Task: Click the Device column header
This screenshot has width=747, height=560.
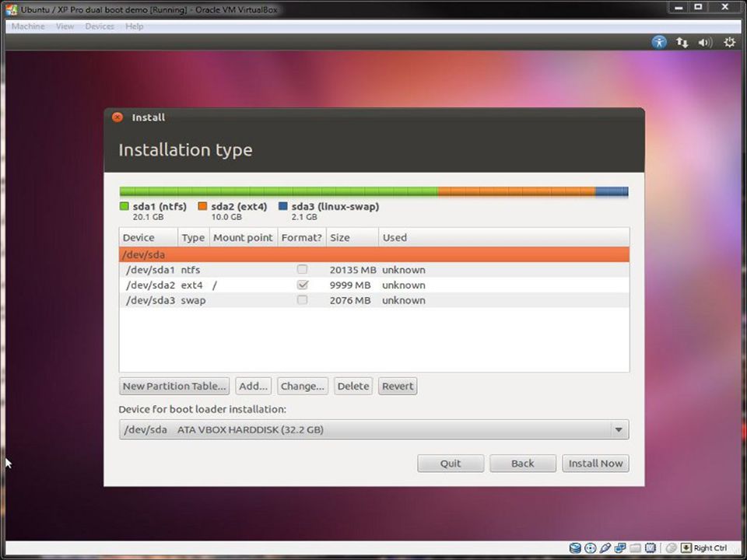Action: (x=148, y=237)
